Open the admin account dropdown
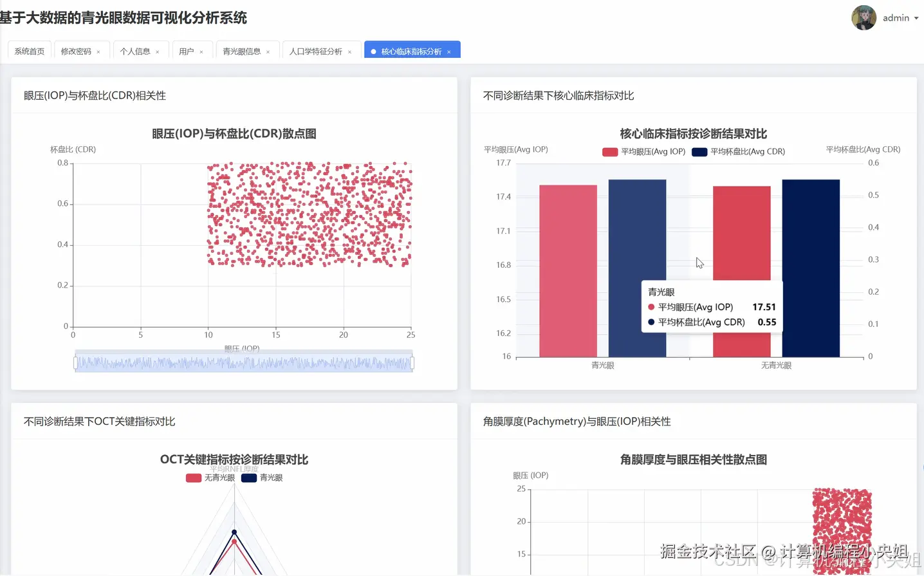Screen dimensions: 924x576 tap(897, 18)
